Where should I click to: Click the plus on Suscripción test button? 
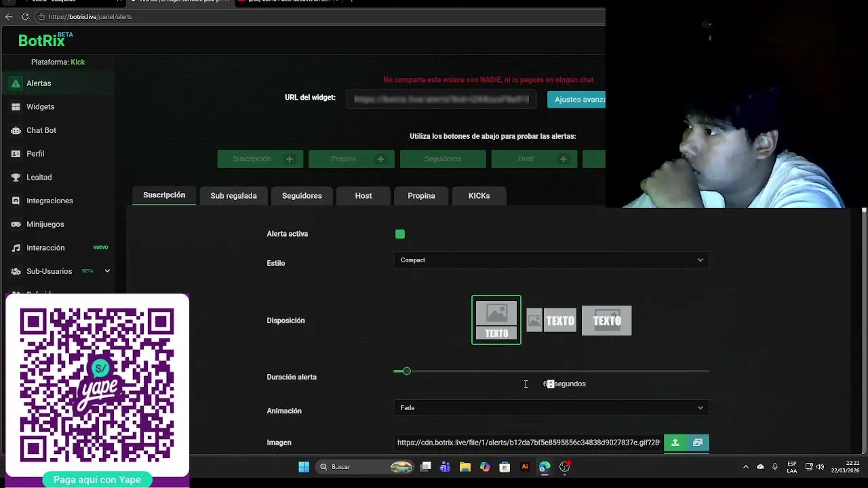click(290, 159)
